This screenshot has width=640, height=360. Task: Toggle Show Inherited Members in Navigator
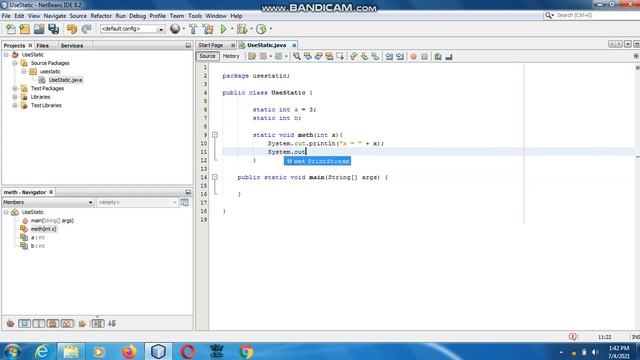tap(10, 324)
